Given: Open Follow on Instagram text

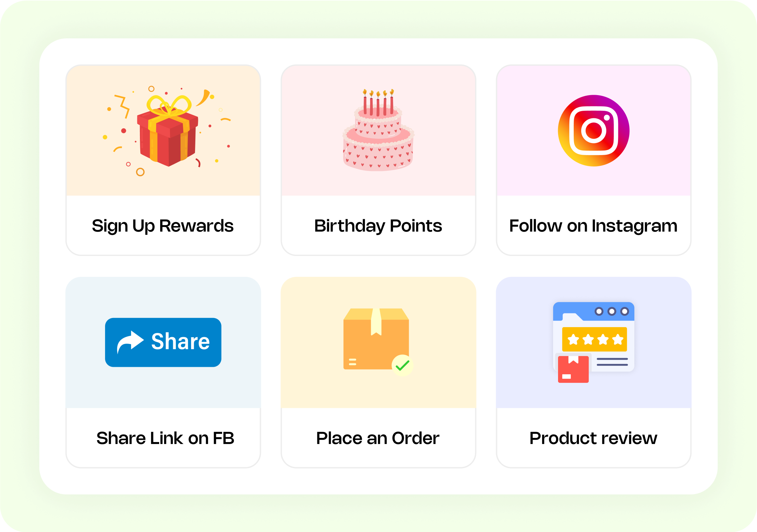Looking at the screenshot, I should (x=594, y=226).
